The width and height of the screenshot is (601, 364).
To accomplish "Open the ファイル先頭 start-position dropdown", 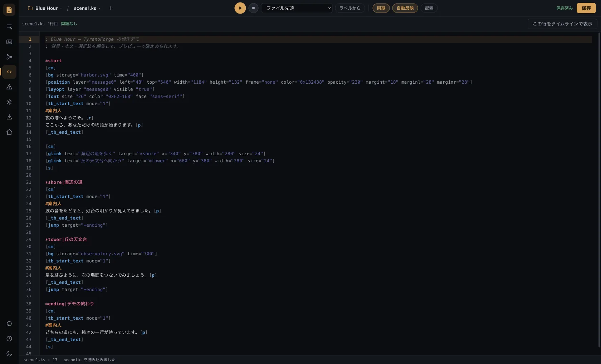I will tap(297, 8).
